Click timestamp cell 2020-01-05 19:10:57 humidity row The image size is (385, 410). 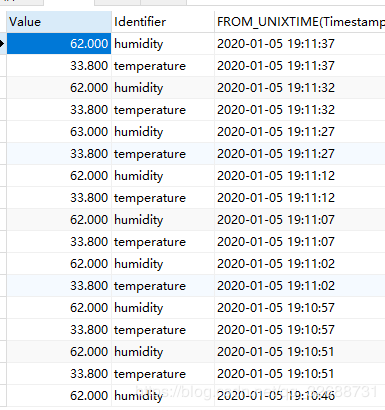click(x=300, y=308)
